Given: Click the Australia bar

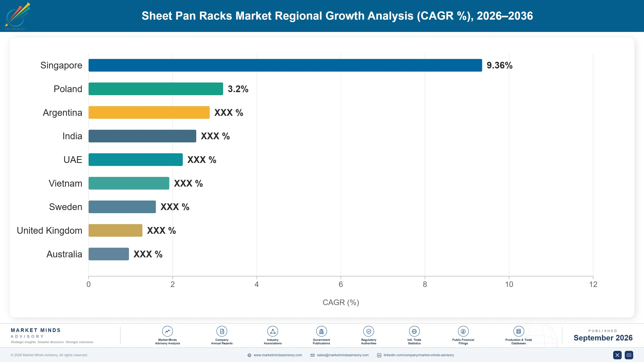Looking at the screenshot, I should (109, 254).
